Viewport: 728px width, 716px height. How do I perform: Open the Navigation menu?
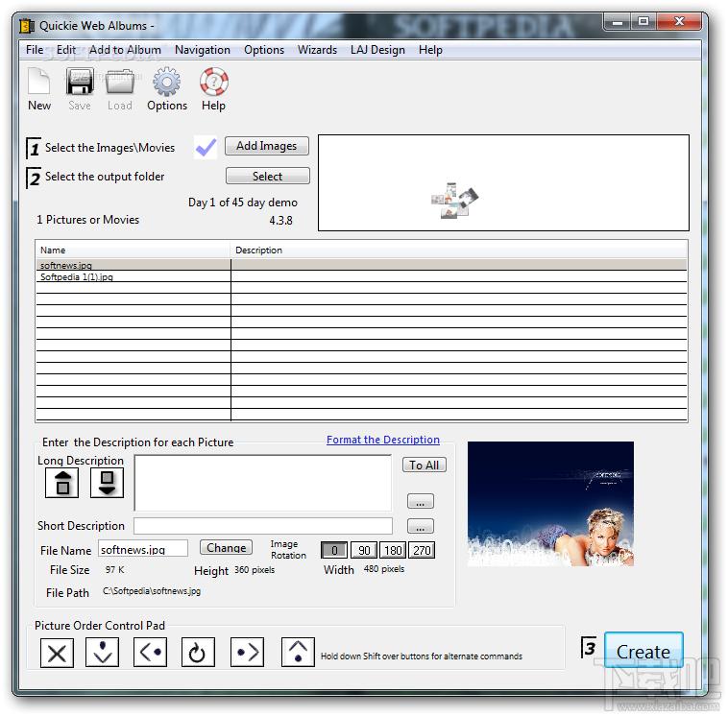coord(203,50)
